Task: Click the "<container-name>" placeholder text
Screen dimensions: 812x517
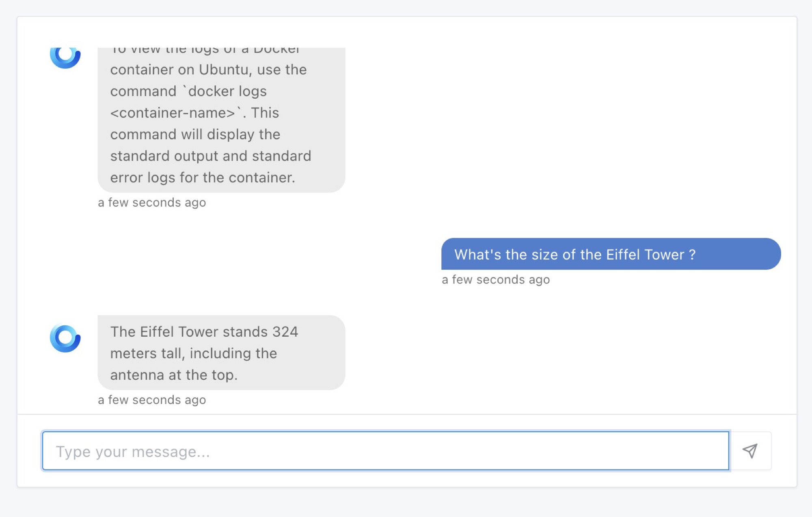Action: [173, 113]
